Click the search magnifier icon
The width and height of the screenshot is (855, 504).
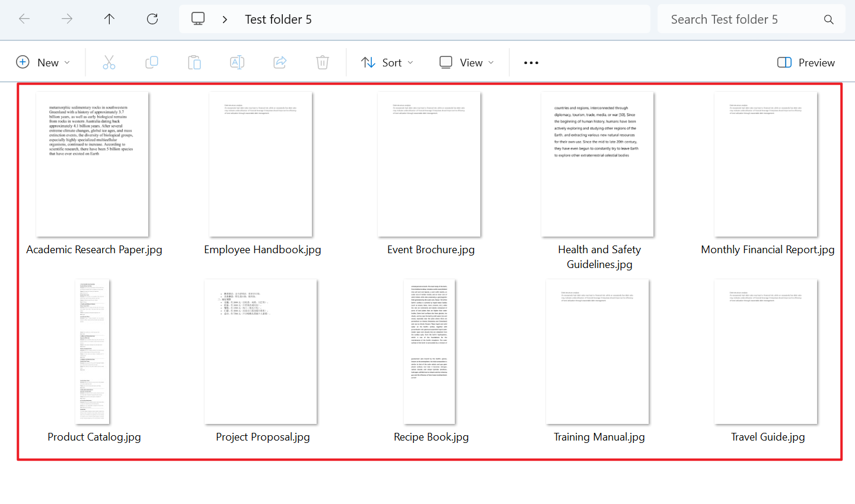click(829, 20)
